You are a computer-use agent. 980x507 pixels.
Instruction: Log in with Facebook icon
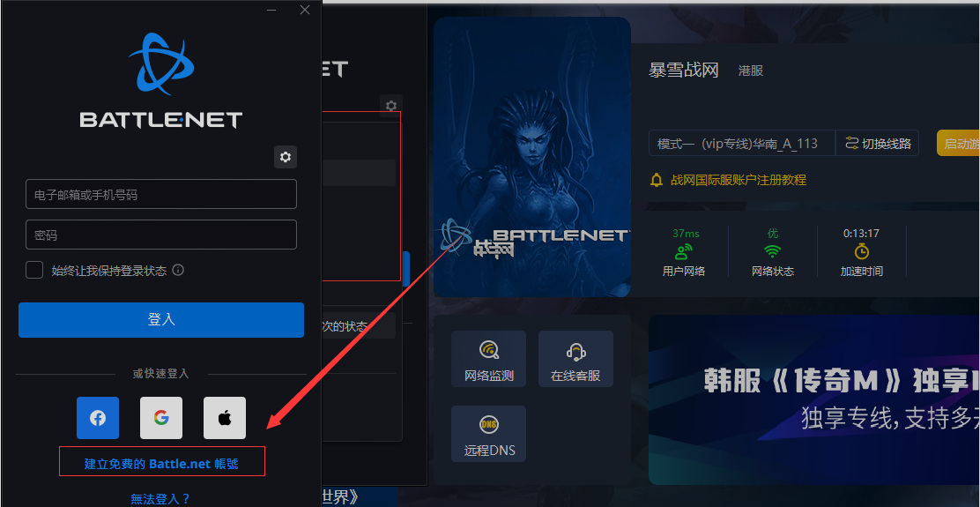(98, 418)
